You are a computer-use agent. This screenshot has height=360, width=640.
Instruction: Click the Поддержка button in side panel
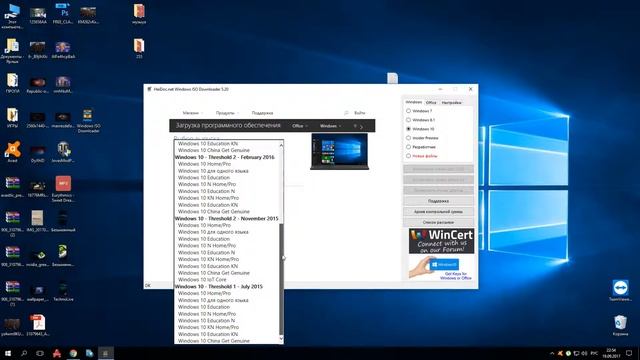pyautogui.click(x=438, y=201)
